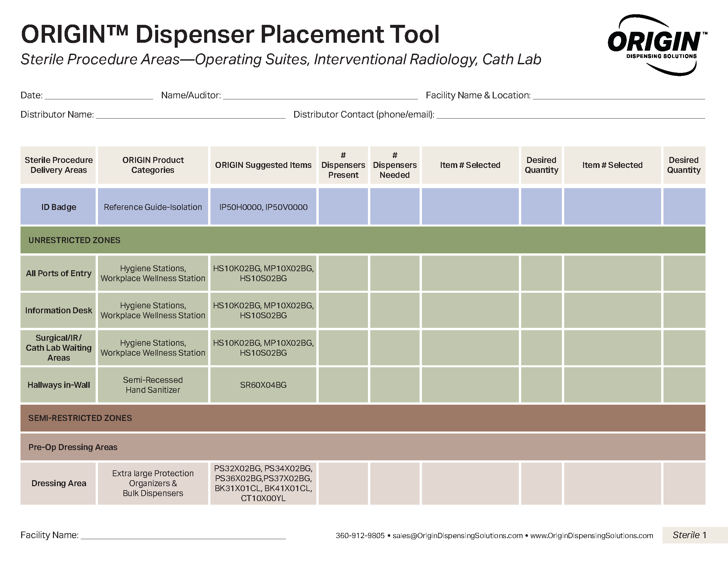
Task: Click the sales email address link
Action: coord(457,536)
